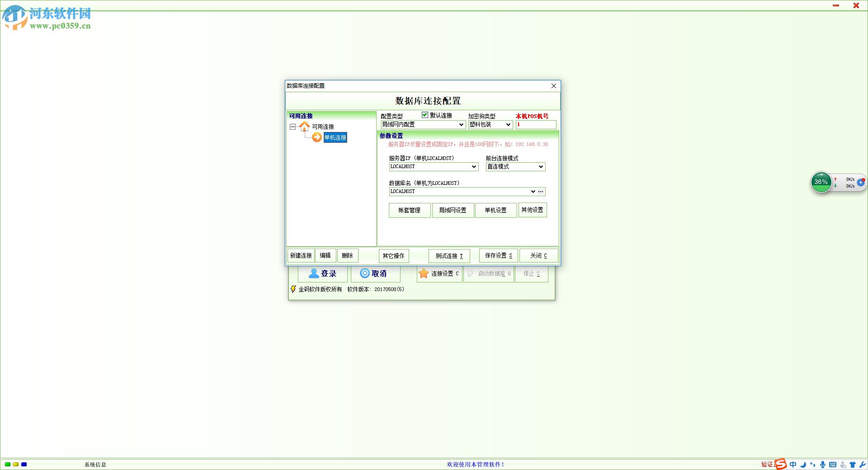This screenshot has height=470, width=868.
Task: Click the Sogou microphone voice input icon
Action: [822, 464]
